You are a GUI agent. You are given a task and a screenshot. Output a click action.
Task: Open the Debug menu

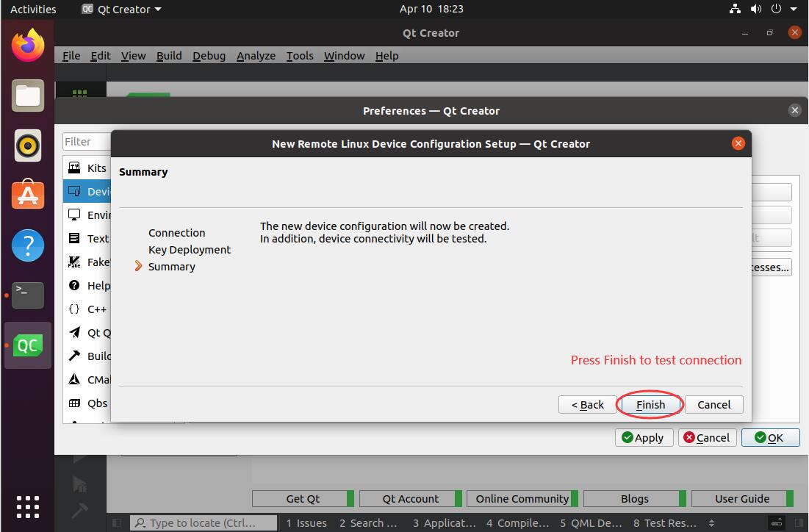209,55
